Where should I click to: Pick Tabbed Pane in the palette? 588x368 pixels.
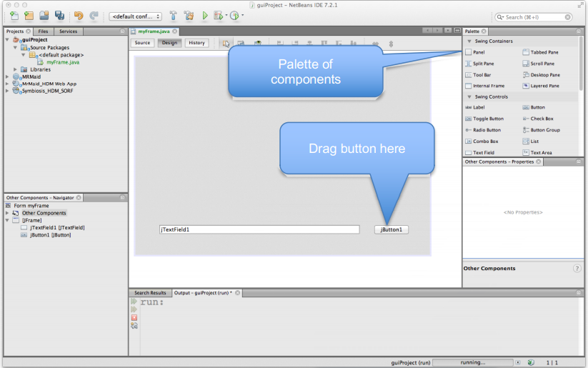coord(540,52)
